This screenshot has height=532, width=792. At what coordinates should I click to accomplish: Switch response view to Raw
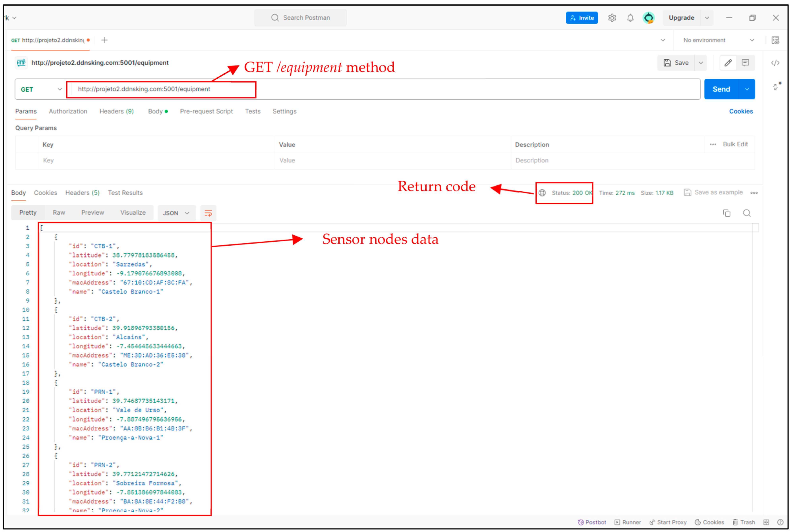59,212
